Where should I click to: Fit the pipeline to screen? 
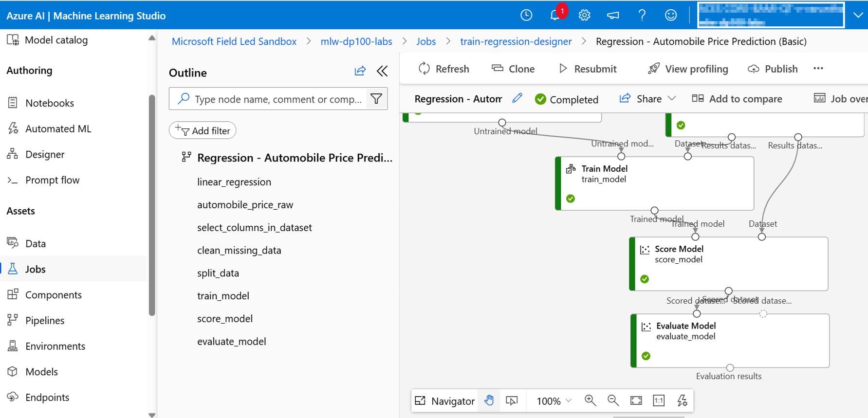click(636, 400)
